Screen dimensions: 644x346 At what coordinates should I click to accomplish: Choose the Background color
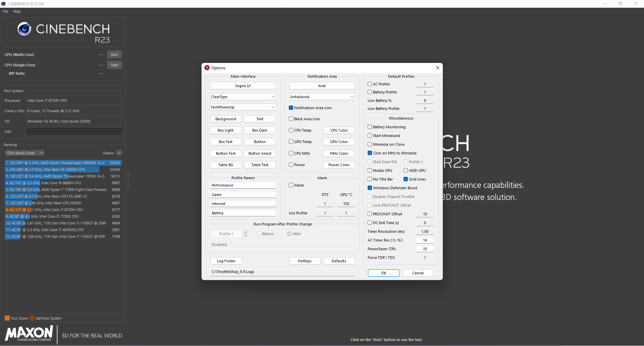point(226,119)
